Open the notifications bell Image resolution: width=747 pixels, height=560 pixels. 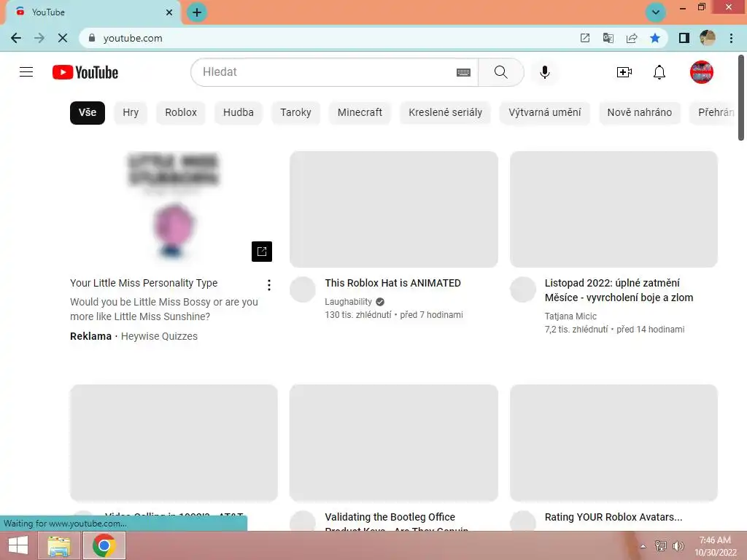click(659, 72)
